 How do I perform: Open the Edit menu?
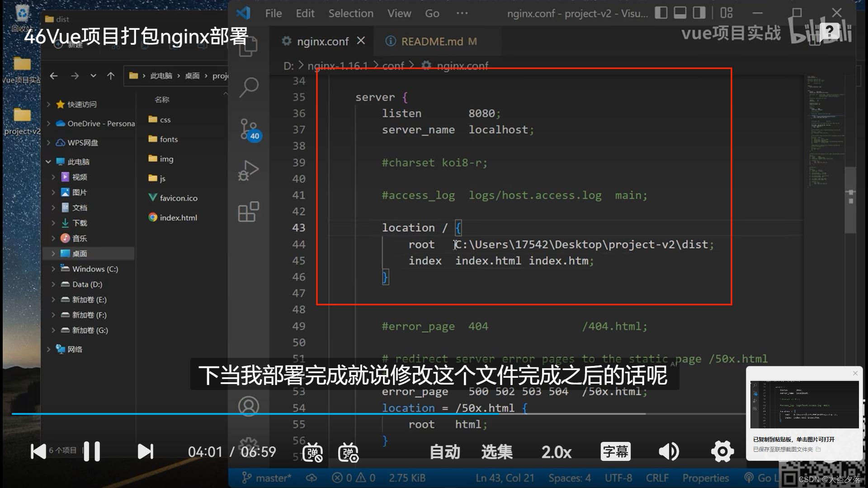click(305, 14)
